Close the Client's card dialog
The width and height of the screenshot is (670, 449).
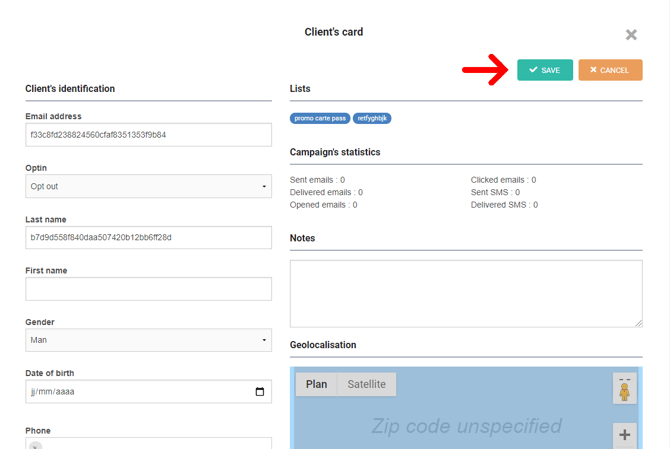pyautogui.click(x=631, y=35)
